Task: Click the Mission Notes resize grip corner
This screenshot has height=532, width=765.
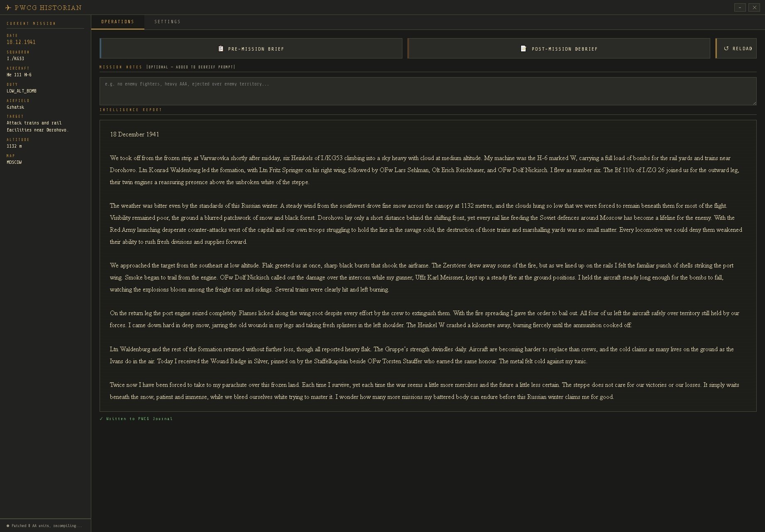Action: click(x=754, y=103)
